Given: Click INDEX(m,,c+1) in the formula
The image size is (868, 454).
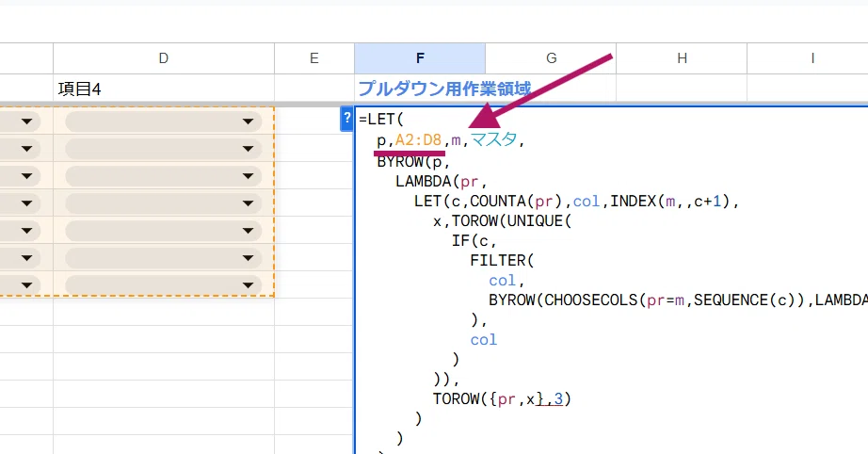Looking at the screenshot, I should (669, 201).
